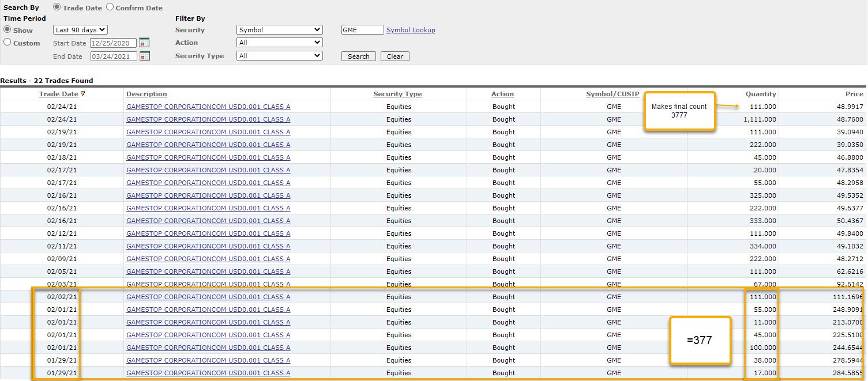This screenshot has width=868, height=381.
Task: Open the Security Type filter dropdown
Action: (x=280, y=56)
